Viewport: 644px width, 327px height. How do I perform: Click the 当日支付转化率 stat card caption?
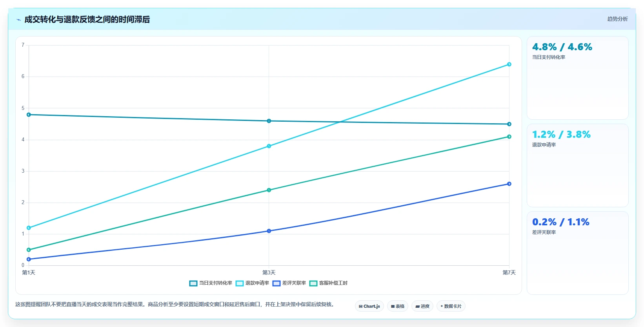tap(549, 57)
